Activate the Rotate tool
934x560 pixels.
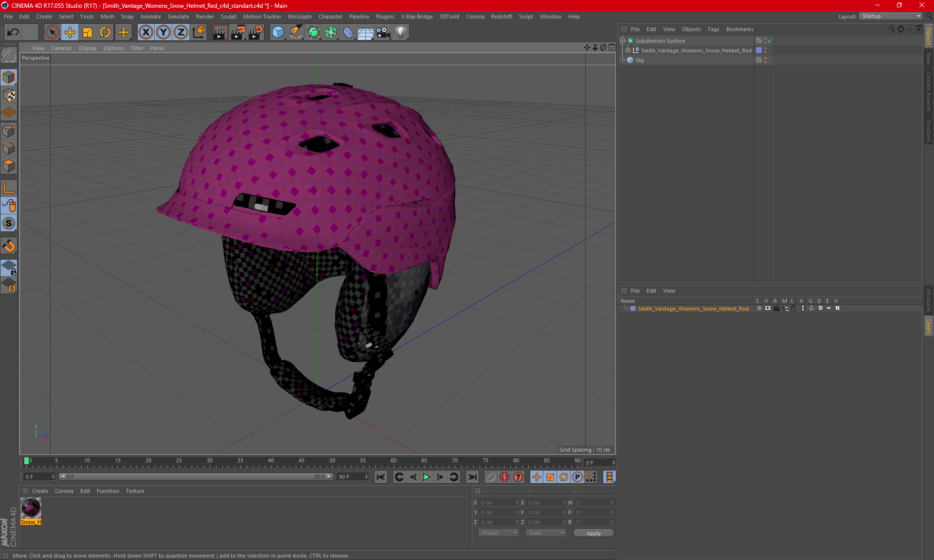[x=105, y=33]
